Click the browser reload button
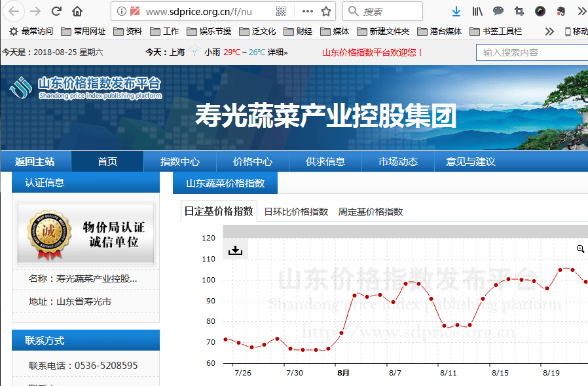Screen dimensions: 588x386 pyautogui.click(x=57, y=11)
